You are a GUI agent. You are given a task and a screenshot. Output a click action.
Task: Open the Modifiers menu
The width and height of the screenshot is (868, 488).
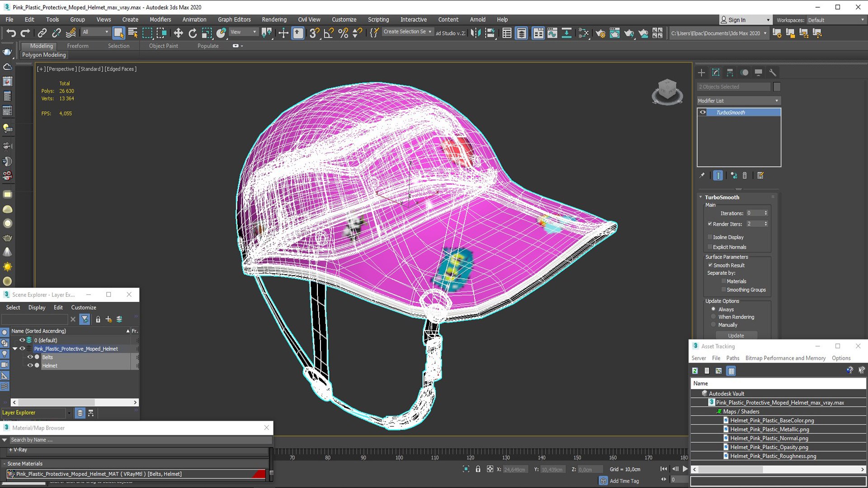tap(160, 19)
